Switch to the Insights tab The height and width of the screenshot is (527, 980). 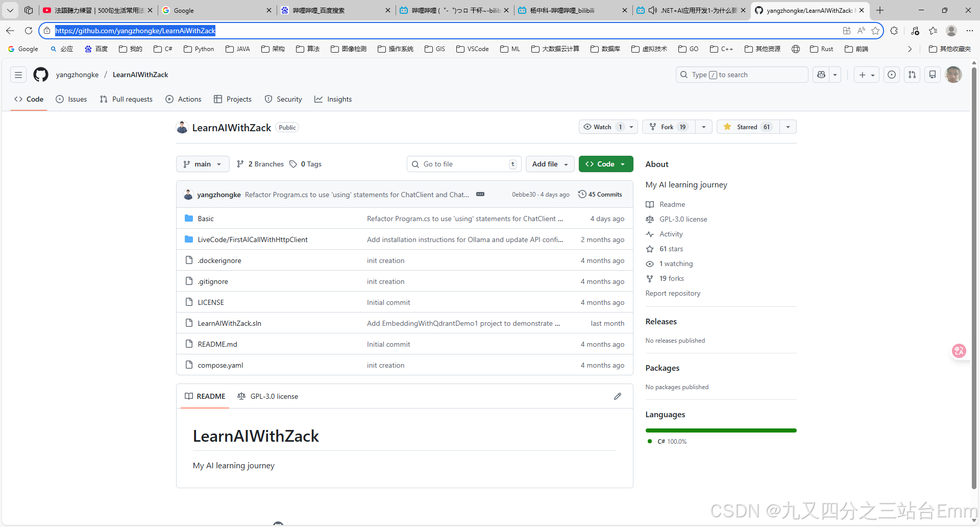(x=333, y=99)
